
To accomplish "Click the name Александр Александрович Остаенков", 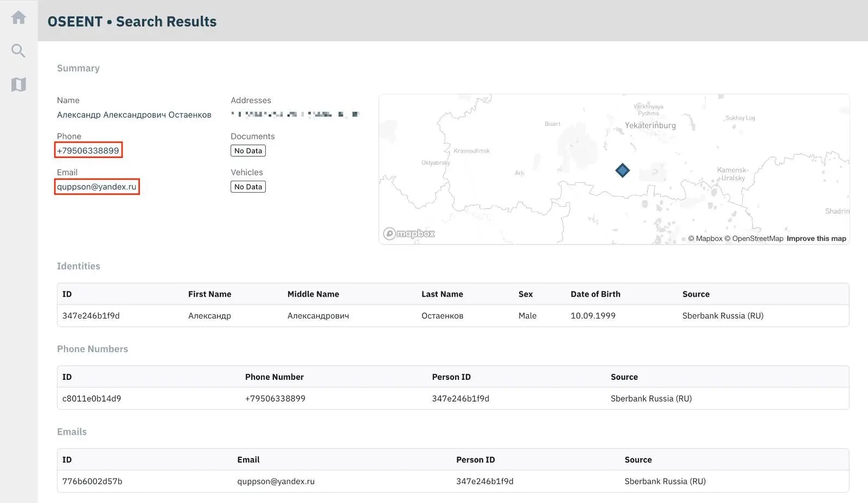I will point(133,114).
